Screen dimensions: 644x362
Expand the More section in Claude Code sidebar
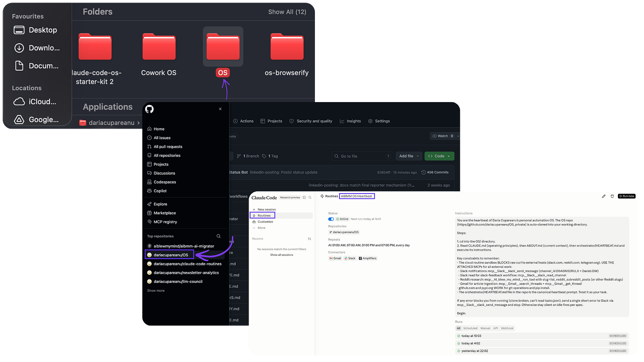[x=259, y=228]
